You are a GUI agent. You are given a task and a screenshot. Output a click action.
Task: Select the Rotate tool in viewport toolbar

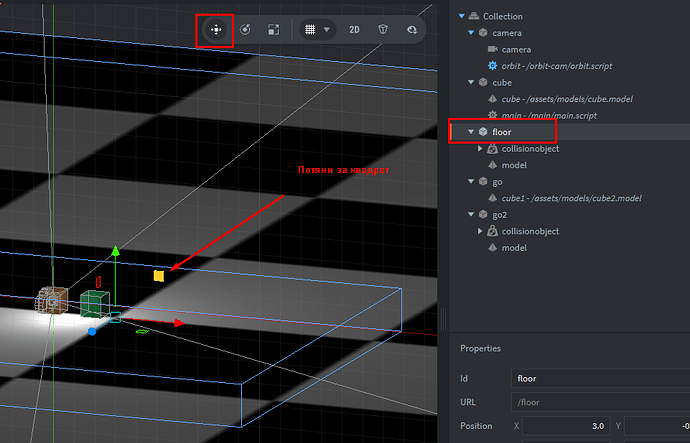pyautogui.click(x=245, y=30)
